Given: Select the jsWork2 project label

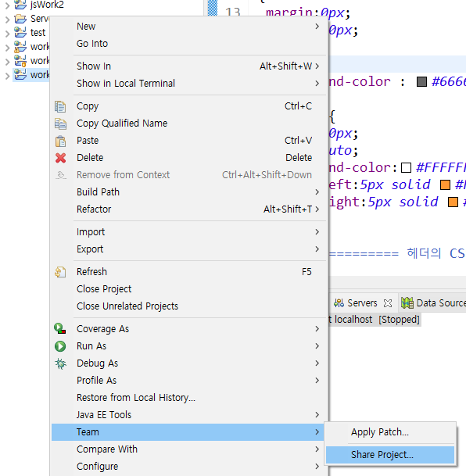Looking at the screenshot, I should point(47,5).
